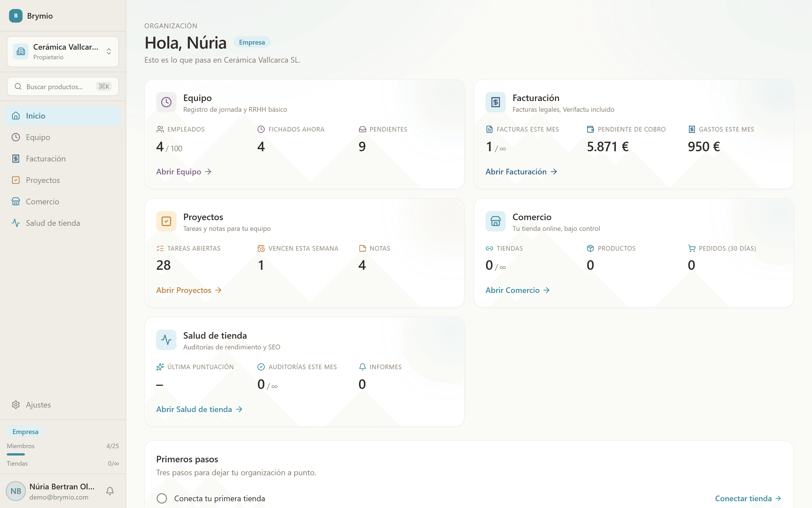Click the Empresa plan badge in the sidebar
The height and width of the screenshot is (508, 812).
25,432
